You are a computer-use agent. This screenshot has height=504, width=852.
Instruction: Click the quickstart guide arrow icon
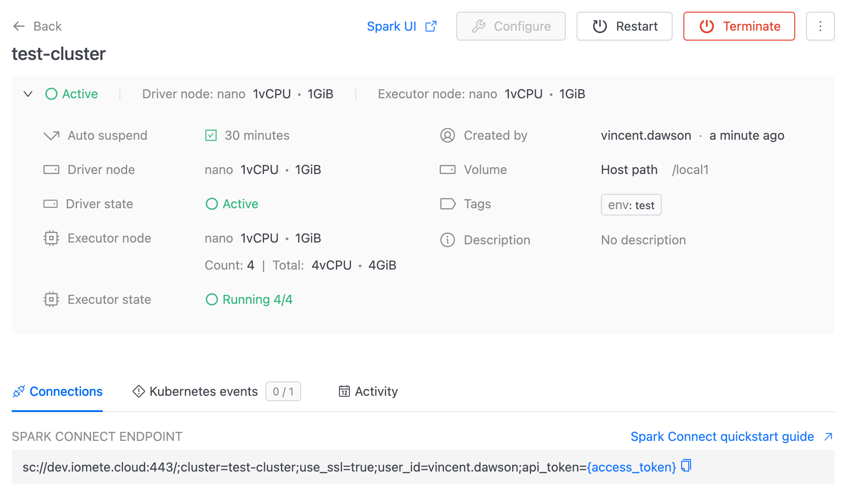click(x=828, y=436)
